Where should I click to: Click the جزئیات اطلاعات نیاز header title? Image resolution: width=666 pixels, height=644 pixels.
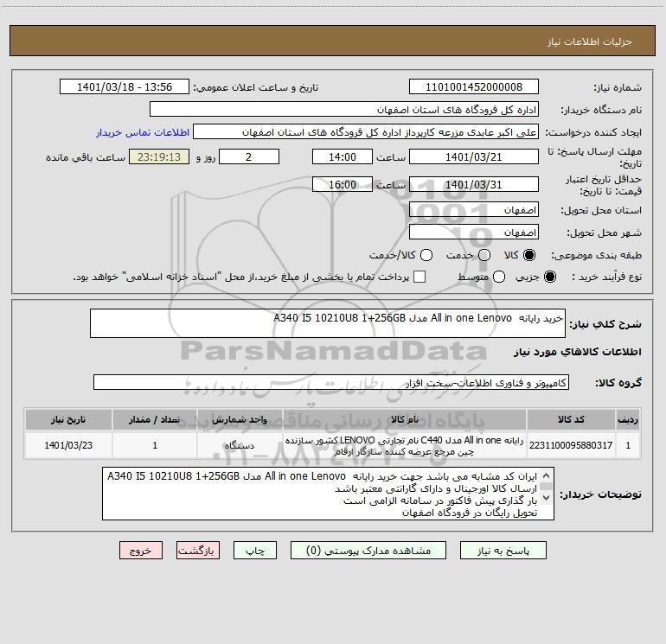[x=590, y=41]
